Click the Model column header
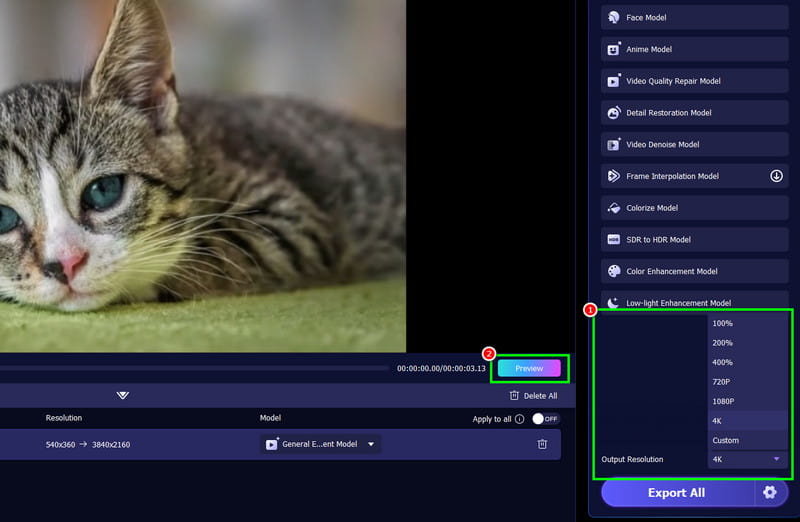800x522 pixels. pyautogui.click(x=270, y=418)
